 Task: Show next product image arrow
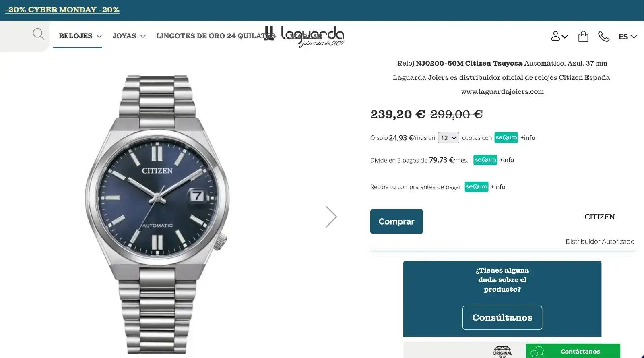pyautogui.click(x=331, y=217)
